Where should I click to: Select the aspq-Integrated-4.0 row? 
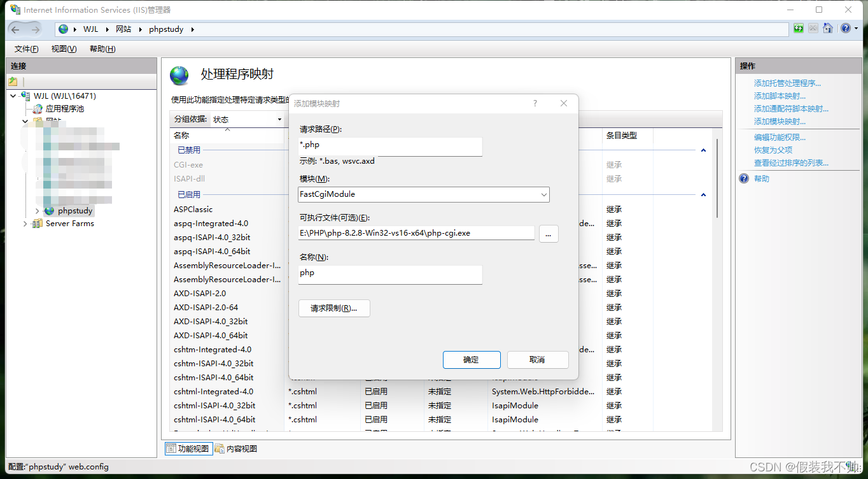pos(211,224)
